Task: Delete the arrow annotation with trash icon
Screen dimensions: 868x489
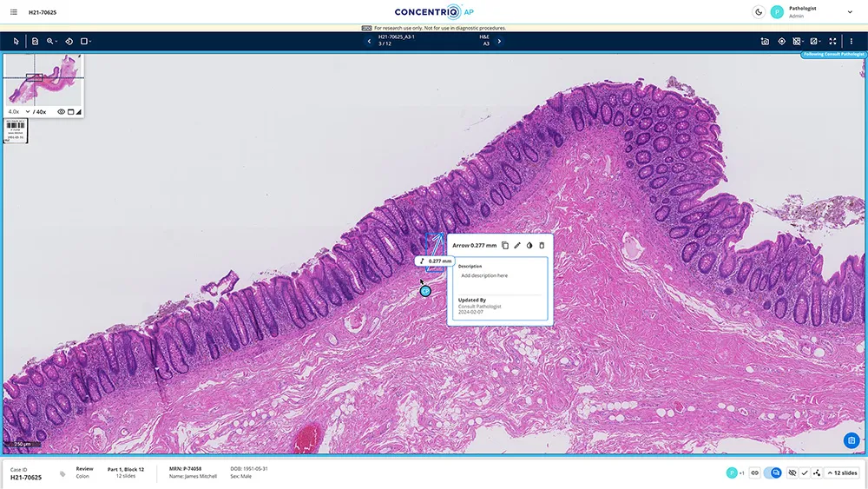Action: coord(542,245)
